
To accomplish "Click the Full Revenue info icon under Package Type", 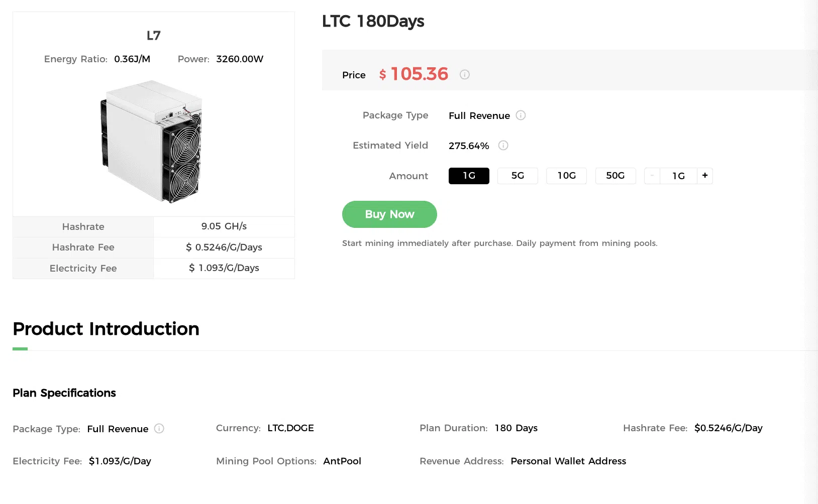I will pos(521,115).
